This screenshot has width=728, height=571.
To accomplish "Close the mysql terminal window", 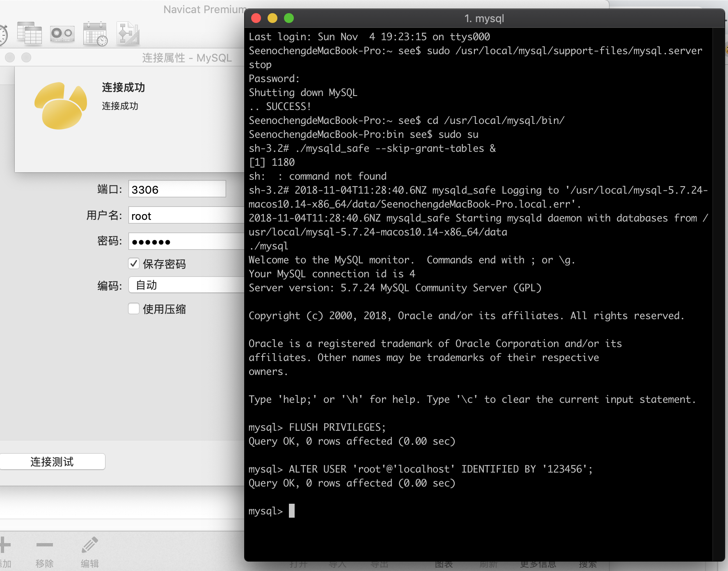I will point(256,18).
